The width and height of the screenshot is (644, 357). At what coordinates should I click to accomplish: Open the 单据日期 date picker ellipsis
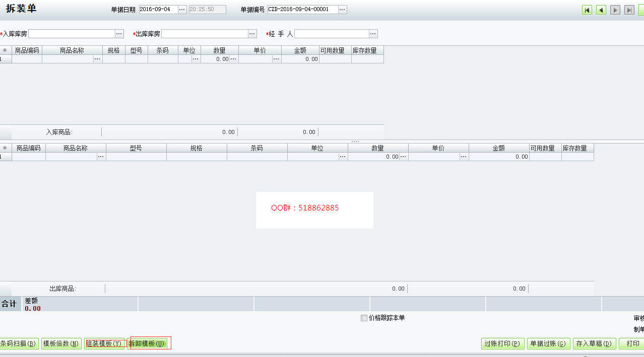click(182, 10)
